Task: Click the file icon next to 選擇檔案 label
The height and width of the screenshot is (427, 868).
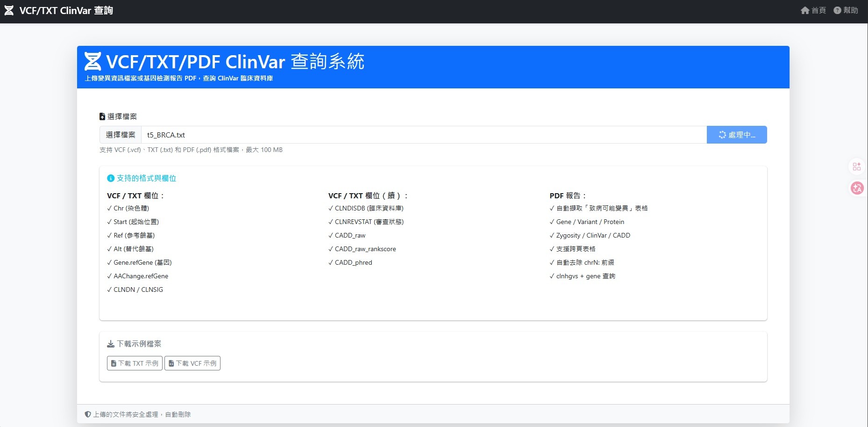Action: point(102,116)
